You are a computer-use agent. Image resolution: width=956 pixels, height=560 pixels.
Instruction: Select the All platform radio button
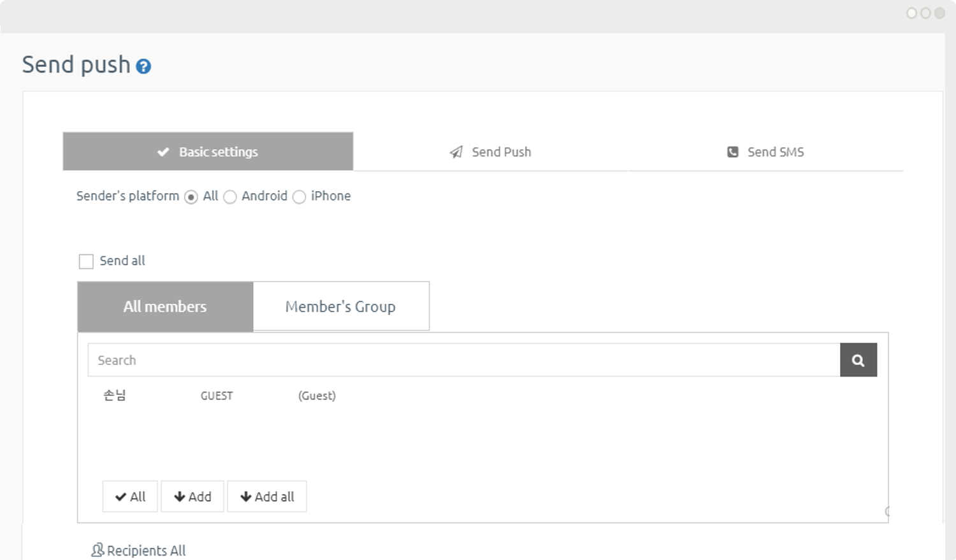click(x=191, y=197)
